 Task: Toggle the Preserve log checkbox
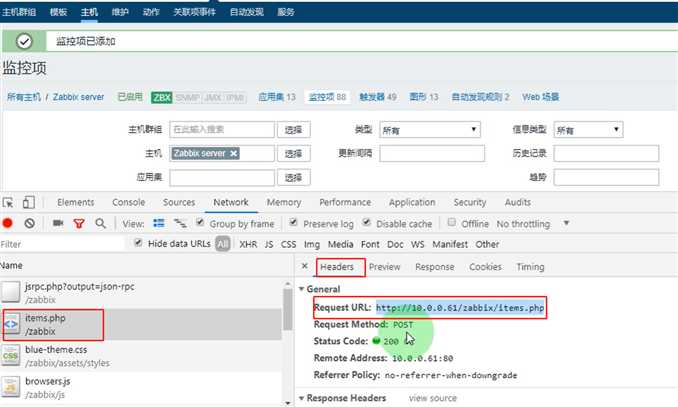[293, 222]
